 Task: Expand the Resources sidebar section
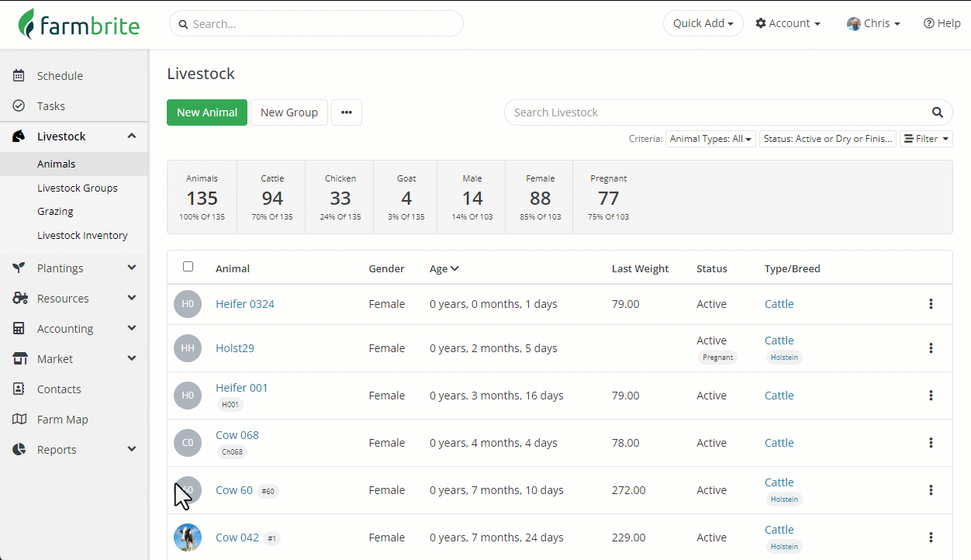tap(132, 299)
